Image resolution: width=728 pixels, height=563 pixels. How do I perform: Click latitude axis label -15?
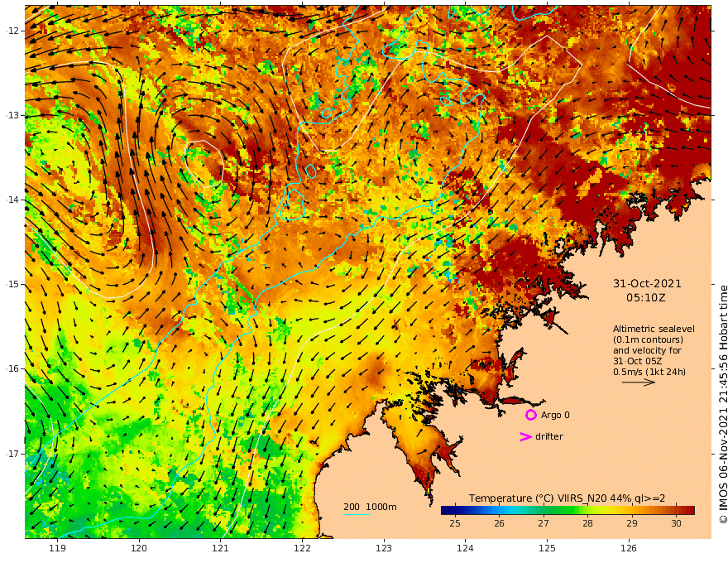(x=13, y=284)
